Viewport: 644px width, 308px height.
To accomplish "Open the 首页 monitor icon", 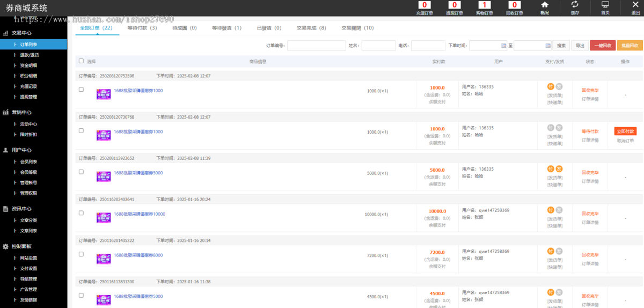I will click(605, 5).
